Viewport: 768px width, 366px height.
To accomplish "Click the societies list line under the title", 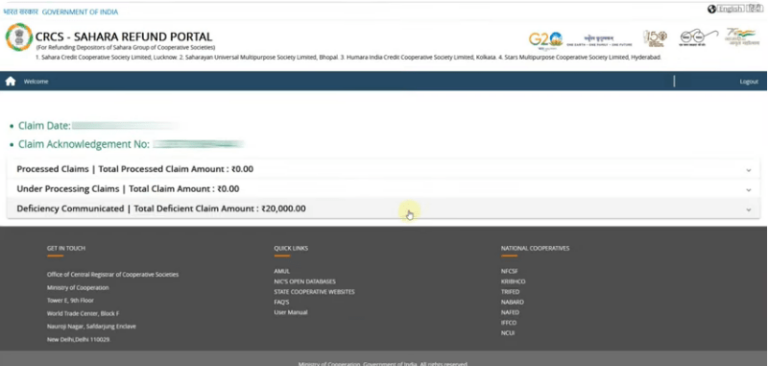I will pyautogui.click(x=349, y=57).
